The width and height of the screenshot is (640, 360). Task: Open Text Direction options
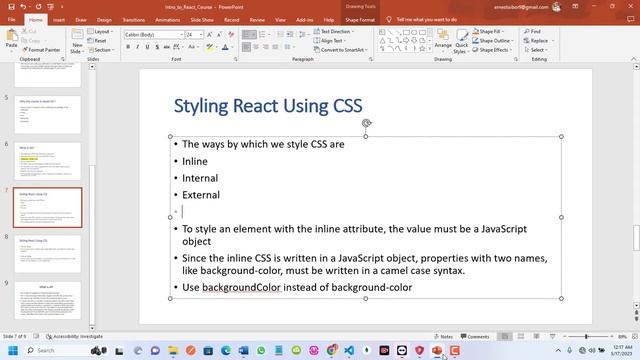pyautogui.click(x=333, y=31)
